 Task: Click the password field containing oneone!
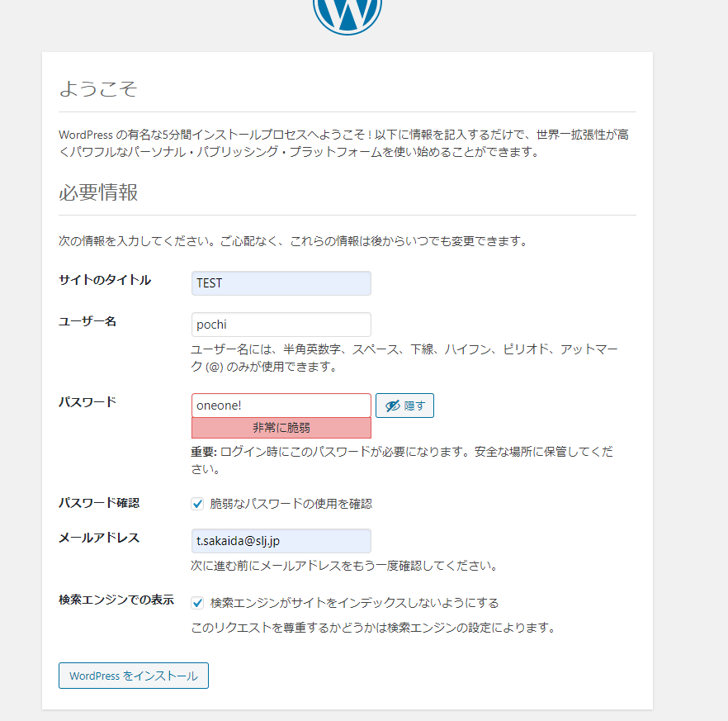click(x=281, y=405)
